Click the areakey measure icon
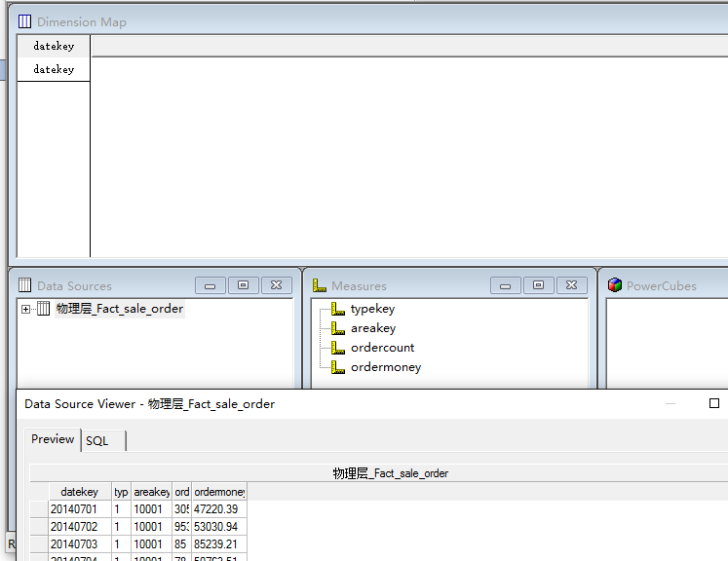This screenshot has height=561, width=728. (338, 328)
